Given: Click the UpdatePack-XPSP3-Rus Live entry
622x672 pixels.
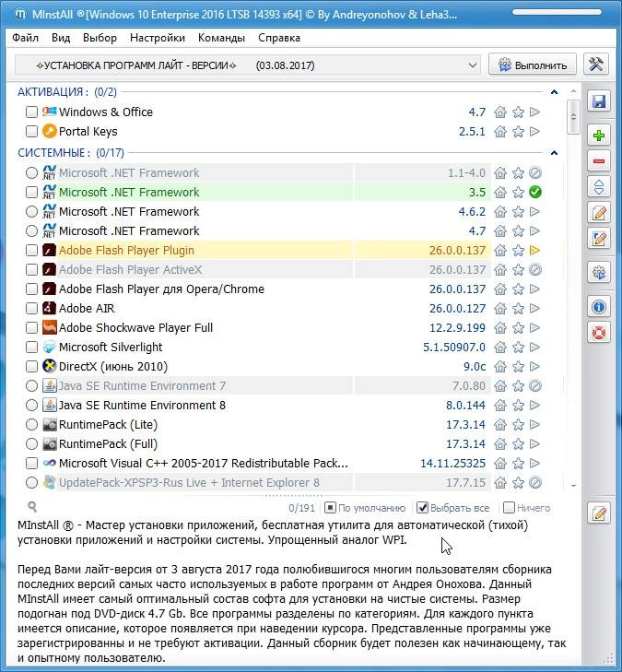Looking at the screenshot, I should pos(189,483).
